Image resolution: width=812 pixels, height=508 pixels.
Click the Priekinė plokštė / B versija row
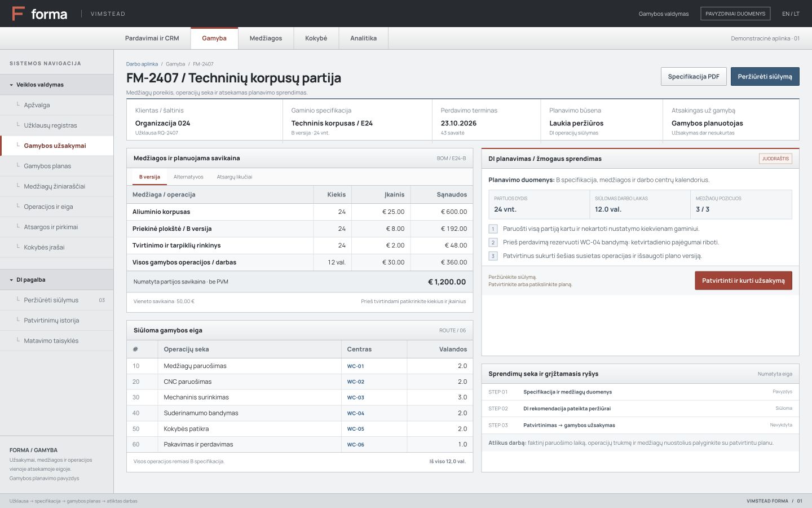tap(299, 229)
